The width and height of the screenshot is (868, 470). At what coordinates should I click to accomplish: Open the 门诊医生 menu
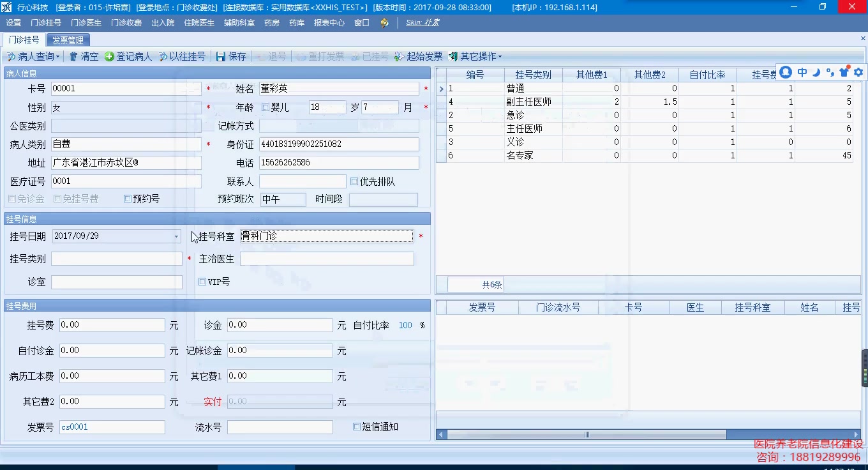pos(86,22)
